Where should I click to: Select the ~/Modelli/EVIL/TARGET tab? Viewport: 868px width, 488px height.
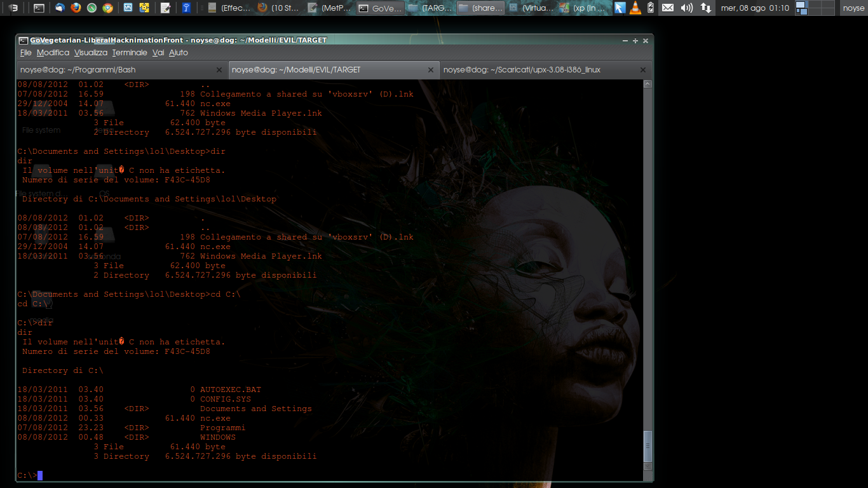pos(334,70)
